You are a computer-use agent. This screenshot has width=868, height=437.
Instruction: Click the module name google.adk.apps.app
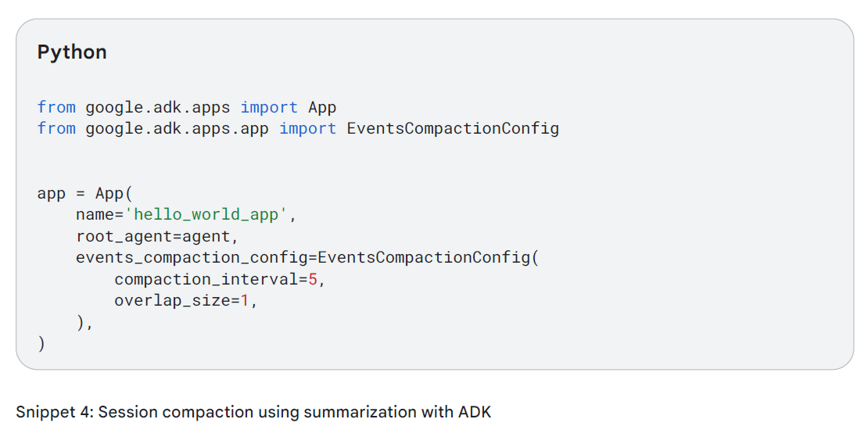[x=177, y=128]
